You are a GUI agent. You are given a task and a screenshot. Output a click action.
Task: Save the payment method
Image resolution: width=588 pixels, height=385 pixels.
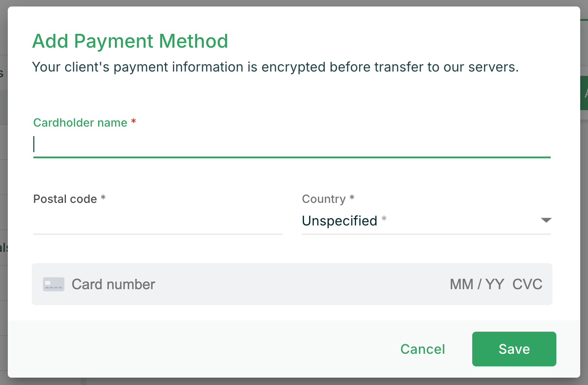click(514, 349)
